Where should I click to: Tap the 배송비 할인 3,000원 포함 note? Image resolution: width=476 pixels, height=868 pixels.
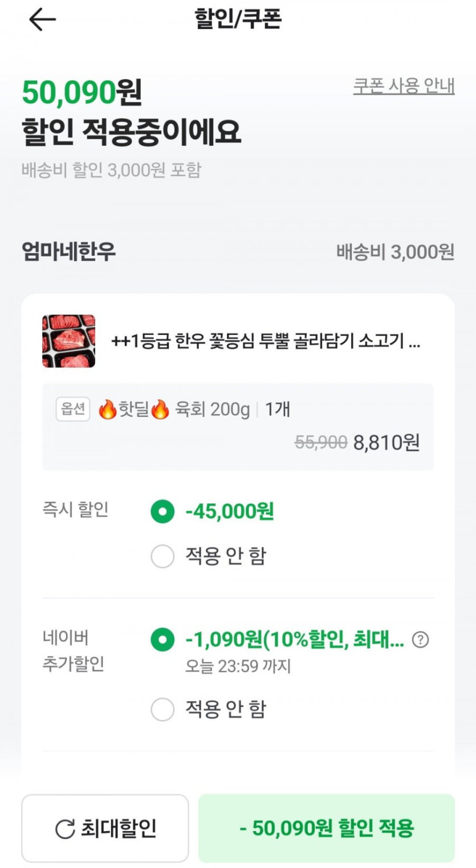pos(111,170)
